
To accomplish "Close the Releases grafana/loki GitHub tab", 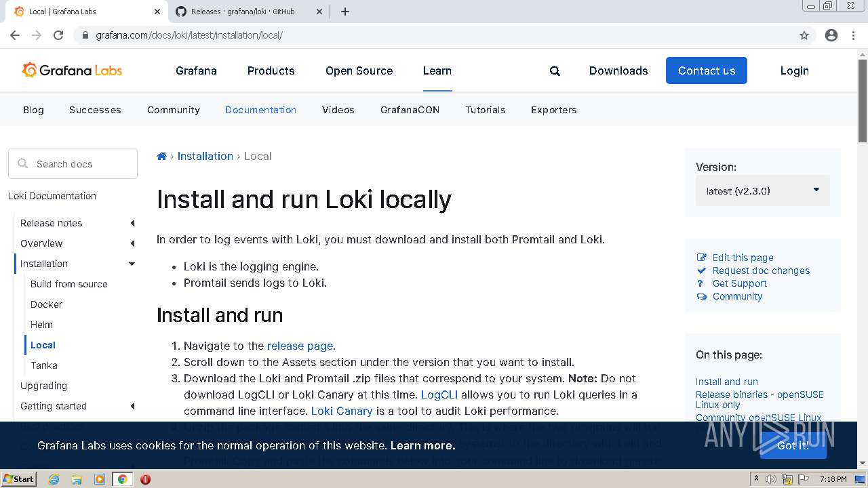I will 320,12.
